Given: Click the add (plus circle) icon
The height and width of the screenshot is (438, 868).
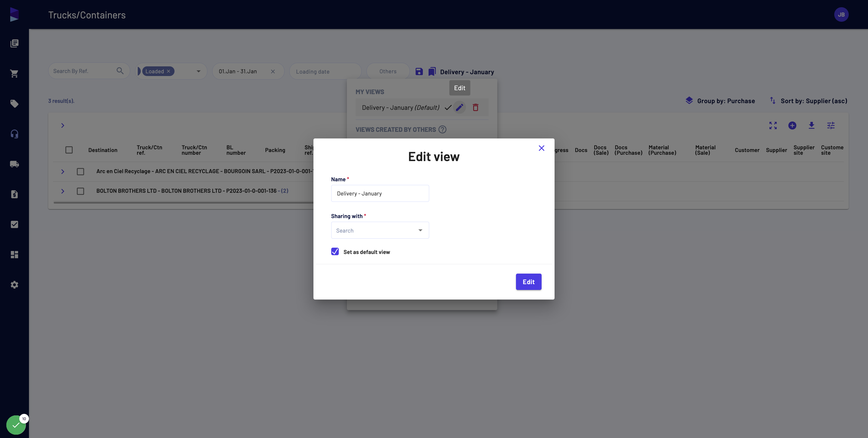Looking at the screenshot, I should [792, 125].
